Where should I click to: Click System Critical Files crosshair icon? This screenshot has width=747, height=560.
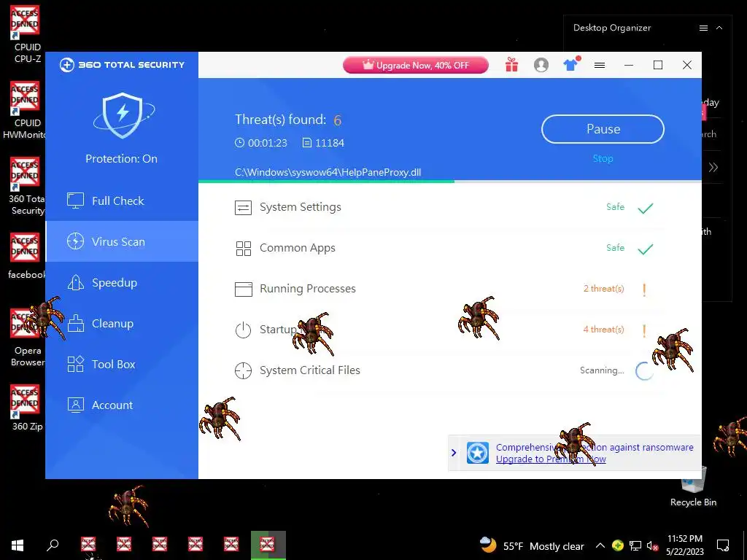[243, 370]
